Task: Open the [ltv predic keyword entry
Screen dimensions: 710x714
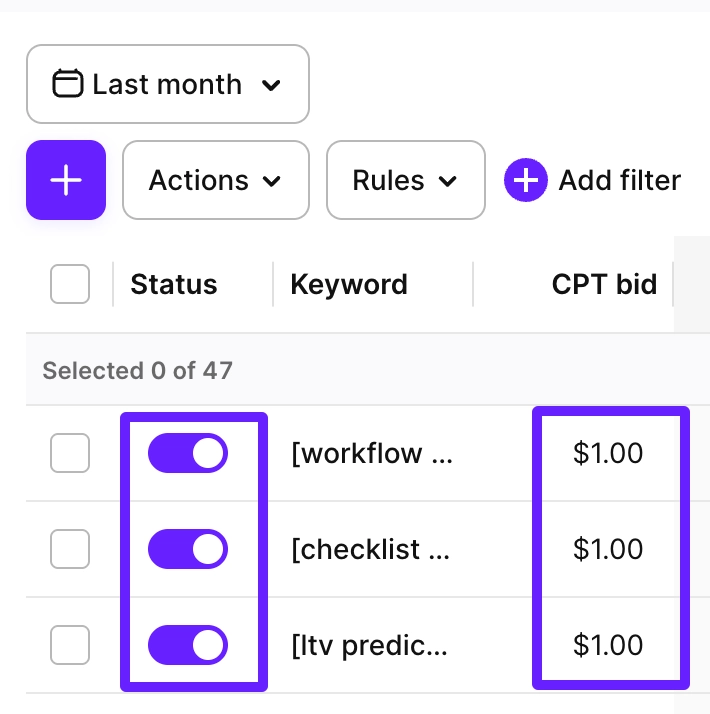Action: (369, 645)
